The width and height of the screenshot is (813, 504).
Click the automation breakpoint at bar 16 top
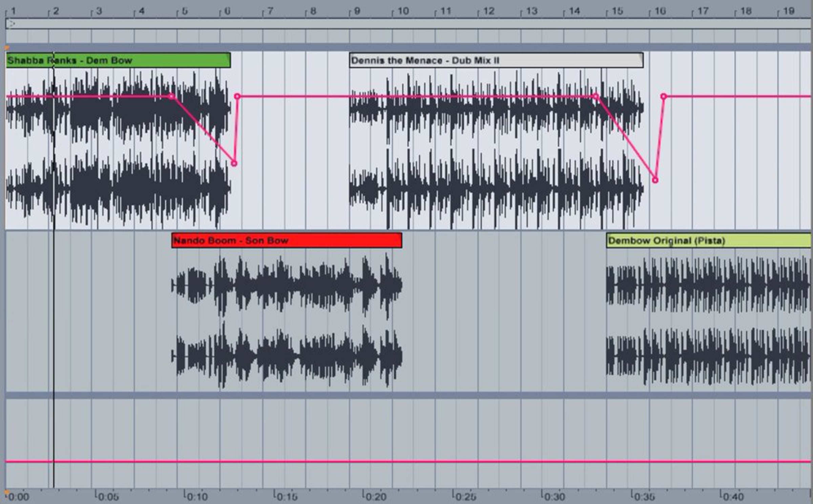[x=664, y=97]
